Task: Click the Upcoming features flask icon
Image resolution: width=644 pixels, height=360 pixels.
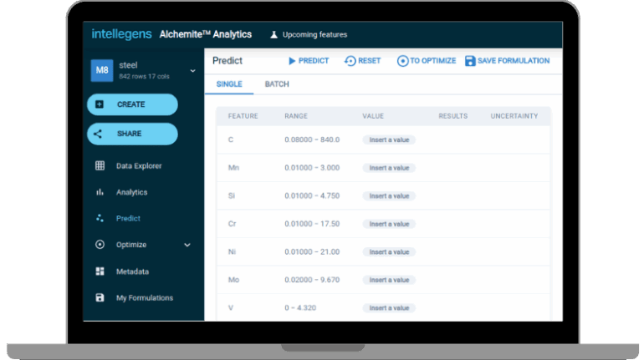Action: click(273, 35)
